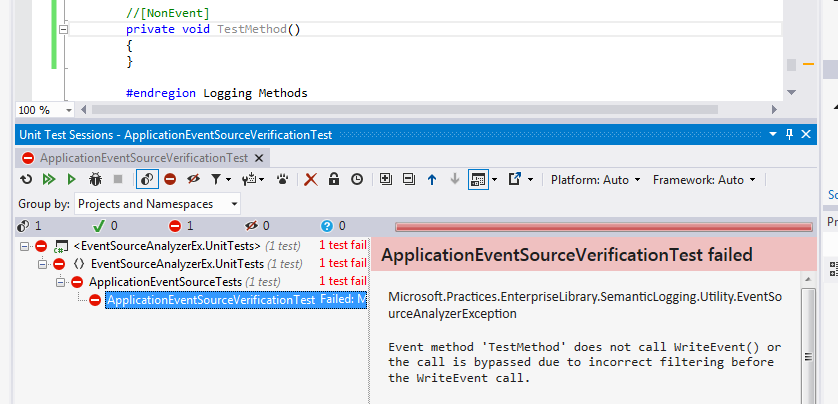This screenshot has height=404, width=838.
Task: Open the Platform: Auto dropdown
Action: tap(595, 180)
